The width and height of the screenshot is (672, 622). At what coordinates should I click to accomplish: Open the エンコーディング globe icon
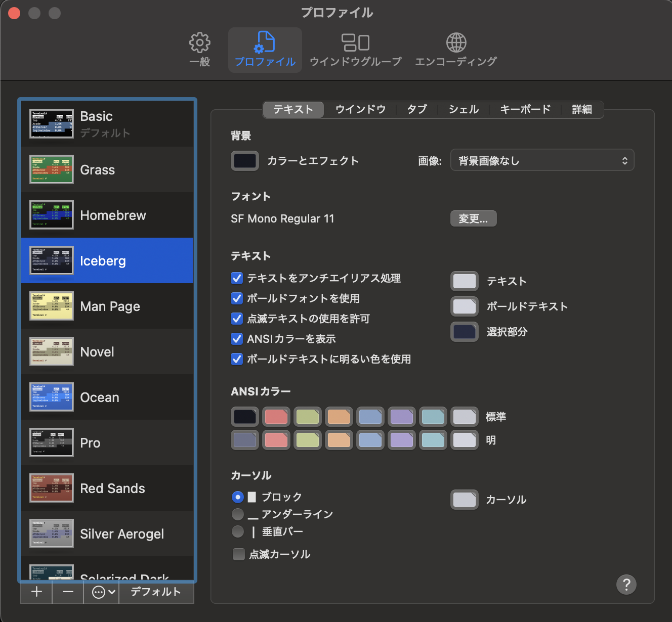pos(456,42)
